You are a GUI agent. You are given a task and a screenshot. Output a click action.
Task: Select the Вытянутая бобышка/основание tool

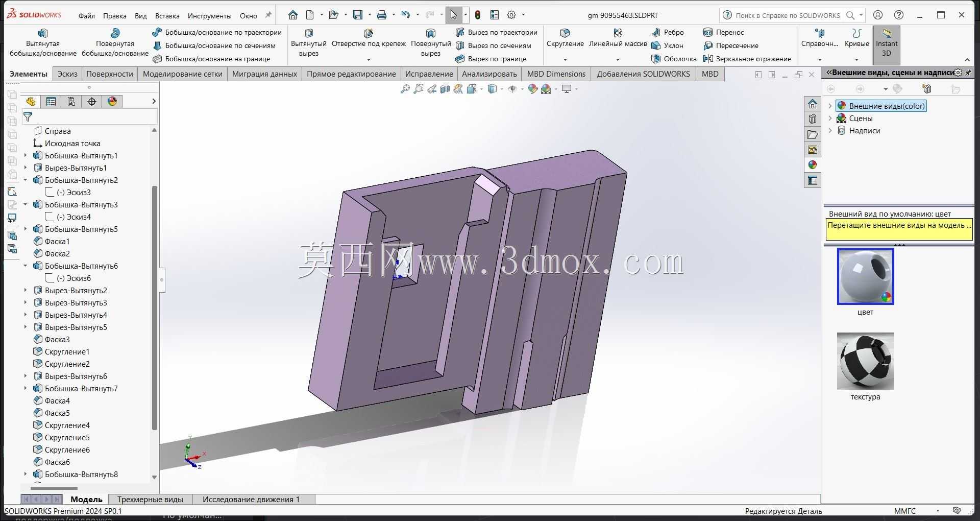[43, 42]
